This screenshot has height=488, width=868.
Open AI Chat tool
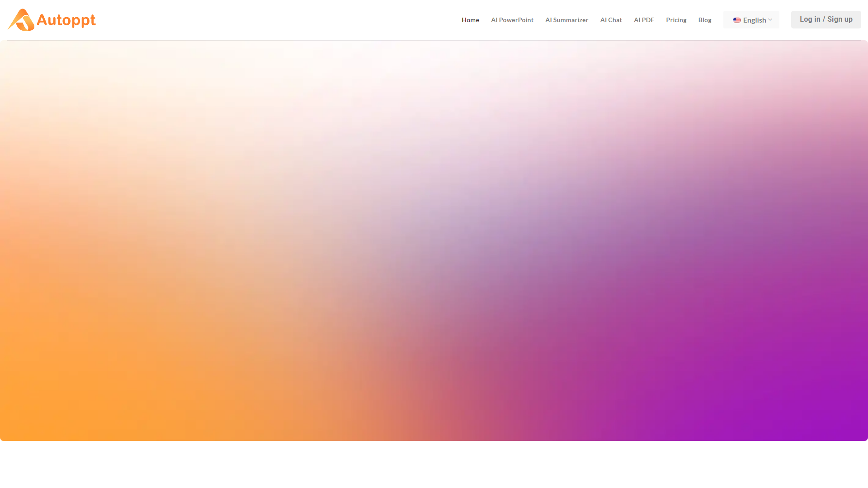coord(611,20)
